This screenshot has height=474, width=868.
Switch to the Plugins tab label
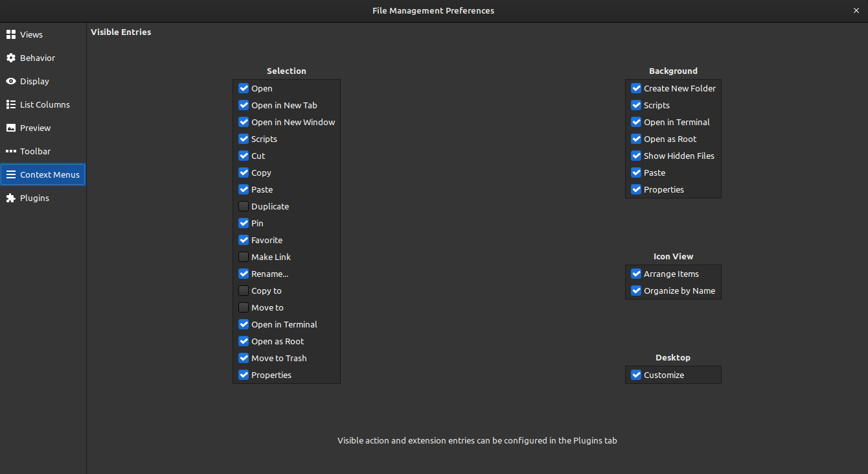[34, 198]
